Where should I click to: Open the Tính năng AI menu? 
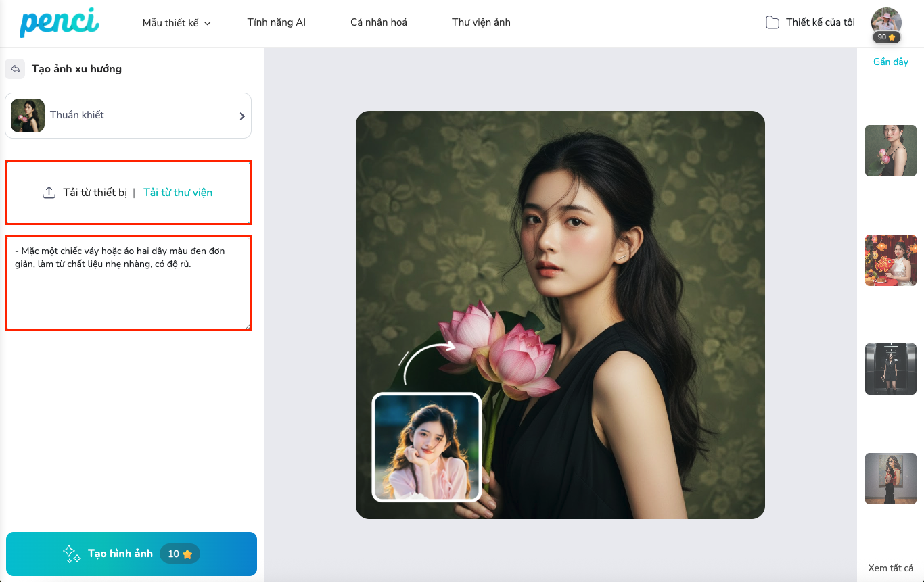click(276, 22)
